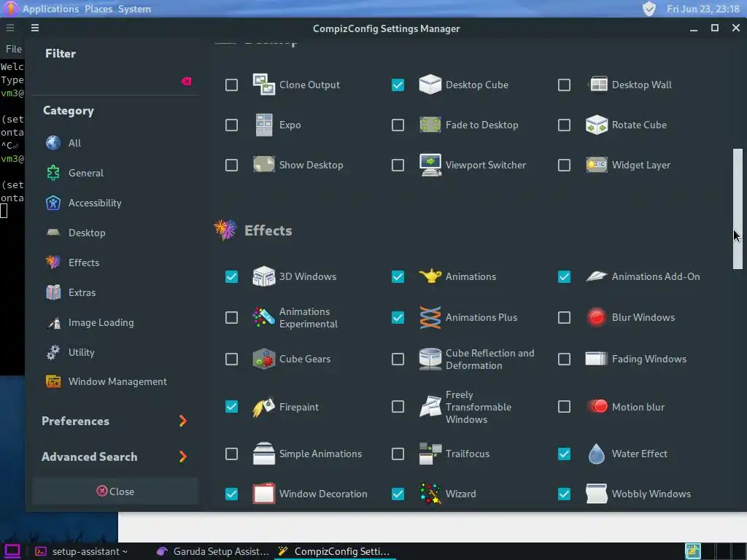Open the Freely Transformable Windows icon
Screen dimensions: 747x560
pyautogui.click(x=430, y=407)
